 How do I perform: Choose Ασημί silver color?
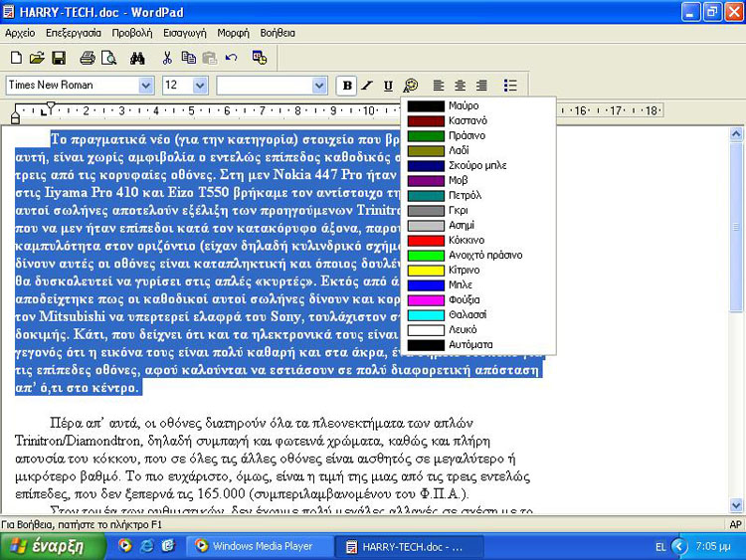pos(478,225)
